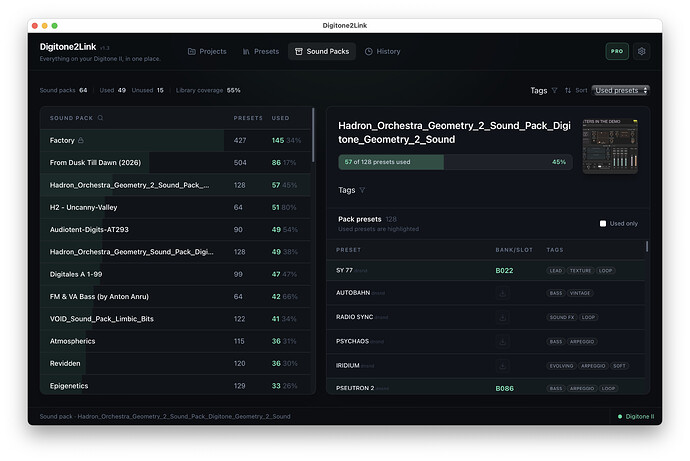This screenshot has height=461, width=690.
Task: Switch to the Projects tab
Action: point(207,51)
